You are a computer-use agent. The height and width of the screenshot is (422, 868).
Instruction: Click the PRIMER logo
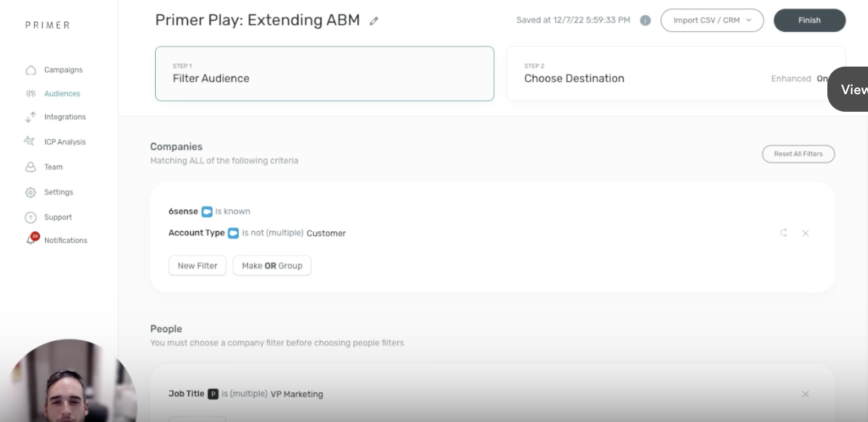(47, 25)
